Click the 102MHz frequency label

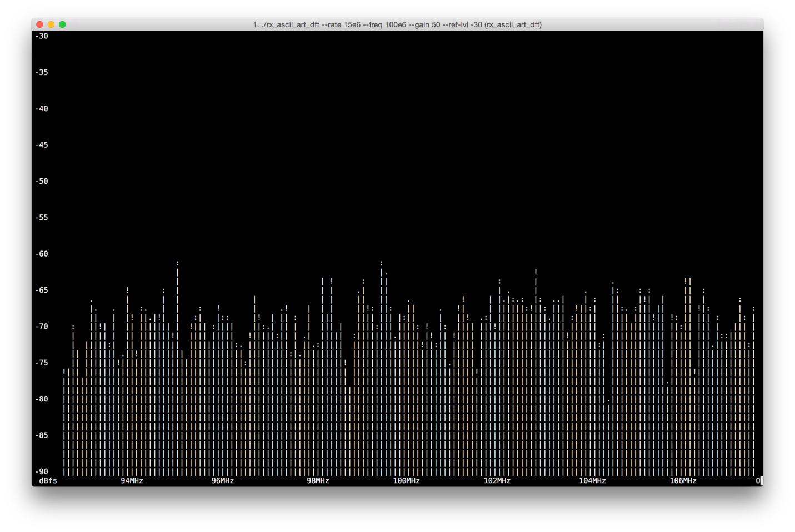pos(497,481)
